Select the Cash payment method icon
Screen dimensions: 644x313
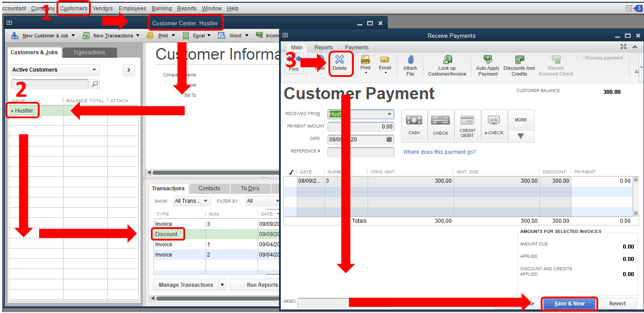[x=414, y=125]
